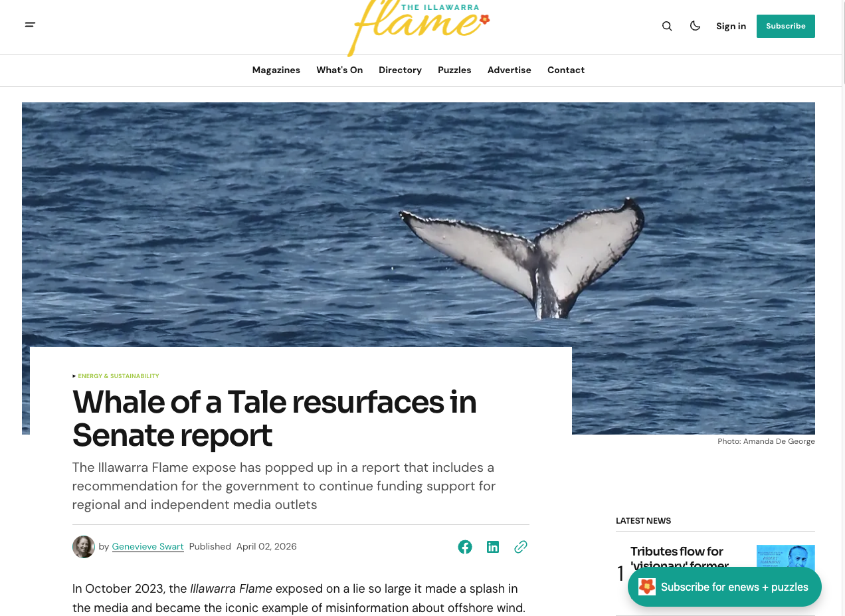Screen dimensions: 845x616
Task: Click the Illawarra Flame logo
Action: 419,27
